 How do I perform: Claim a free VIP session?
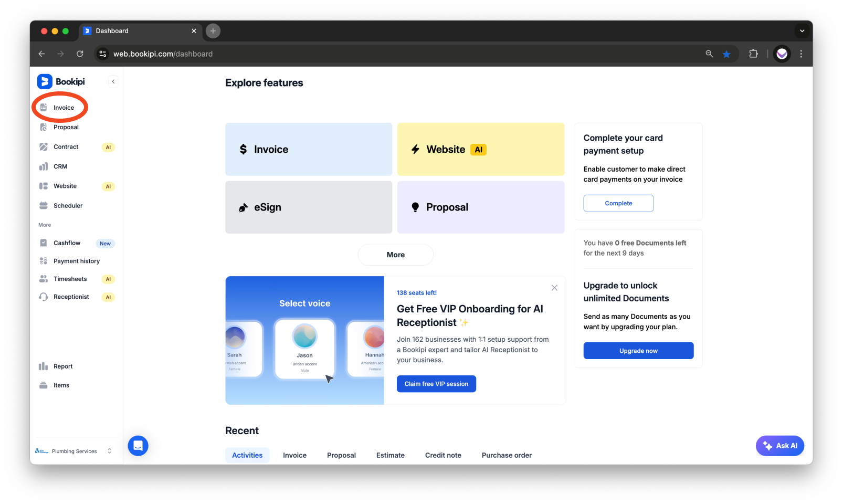(x=436, y=384)
